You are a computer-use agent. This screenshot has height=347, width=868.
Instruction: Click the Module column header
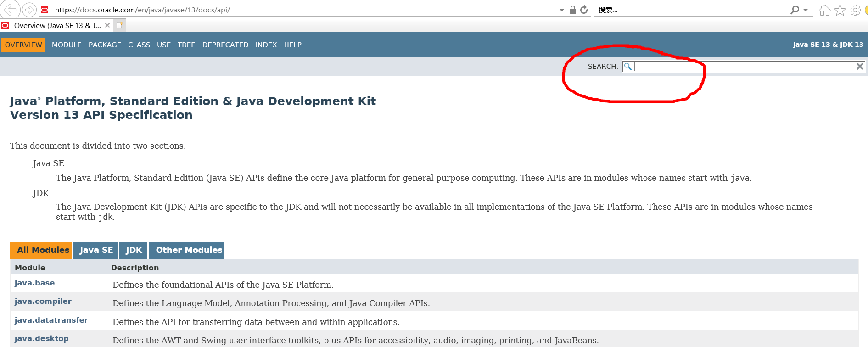click(x=30, y=268)
